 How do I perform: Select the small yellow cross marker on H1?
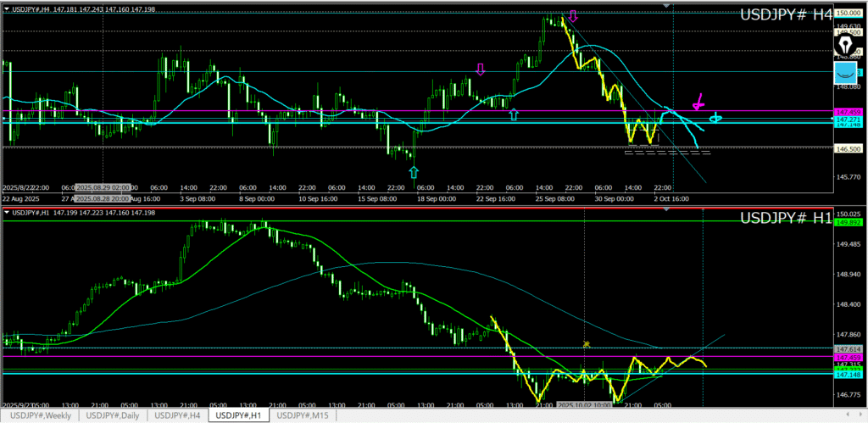(x=586, y=344)
